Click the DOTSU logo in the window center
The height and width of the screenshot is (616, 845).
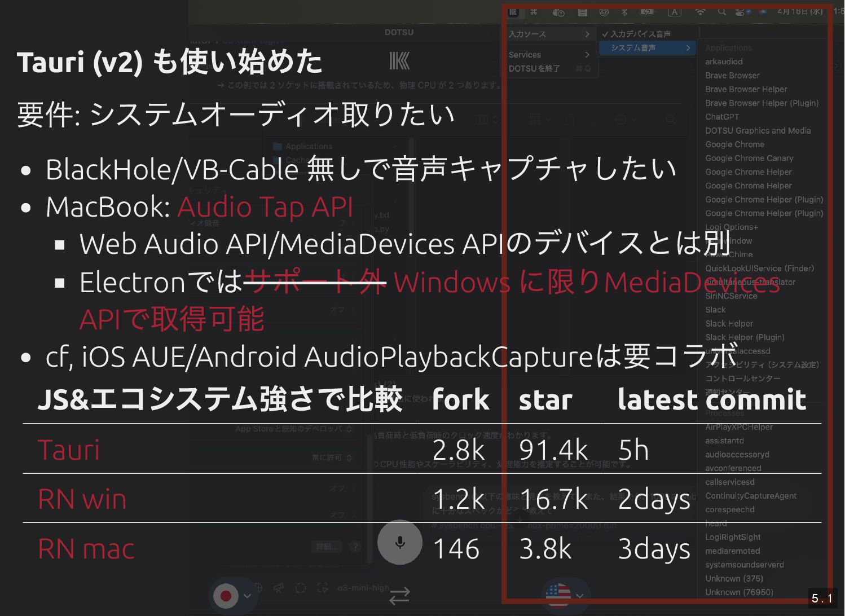click(x=399, y=61)
